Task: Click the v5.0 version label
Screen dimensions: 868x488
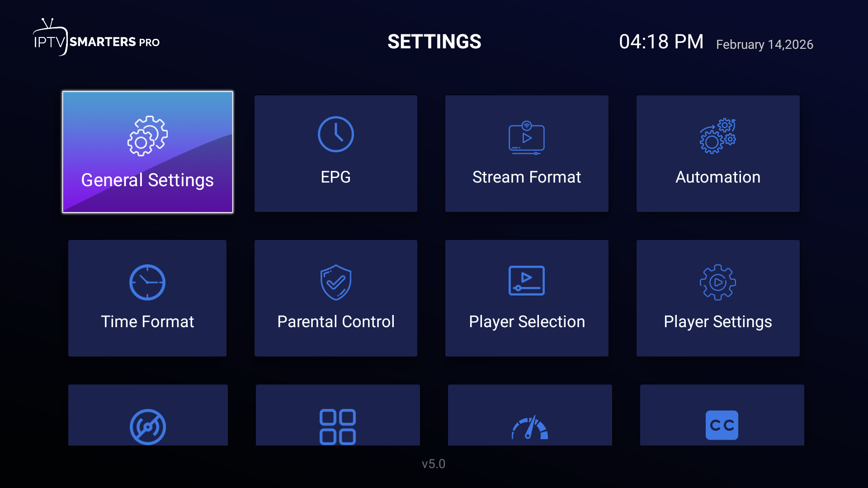Action: 434,464
